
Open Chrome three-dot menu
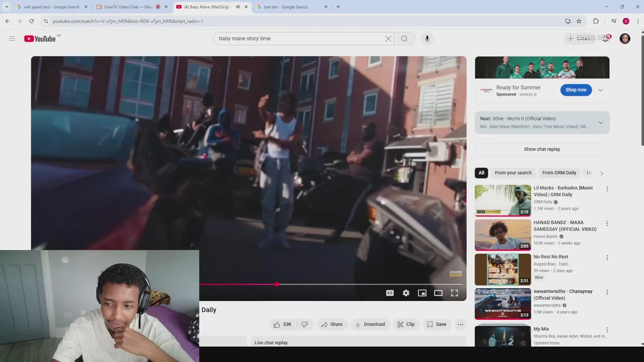[x=638, y=21]
